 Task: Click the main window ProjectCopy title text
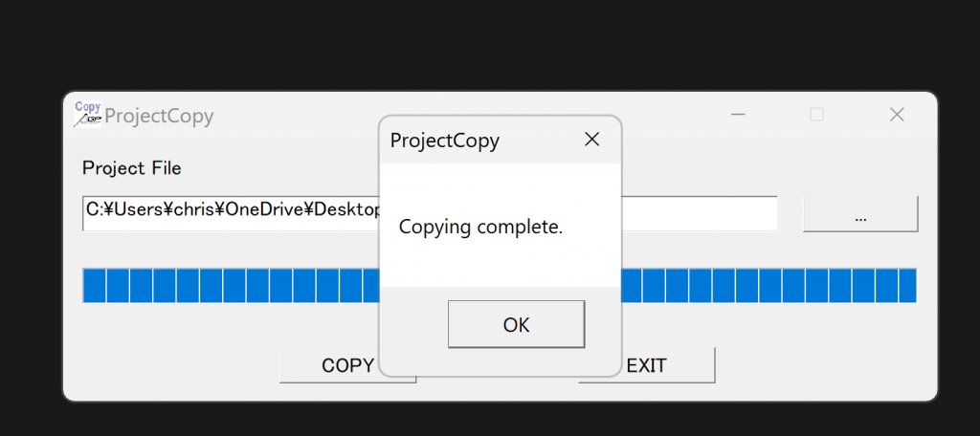(x=159, y=117)
